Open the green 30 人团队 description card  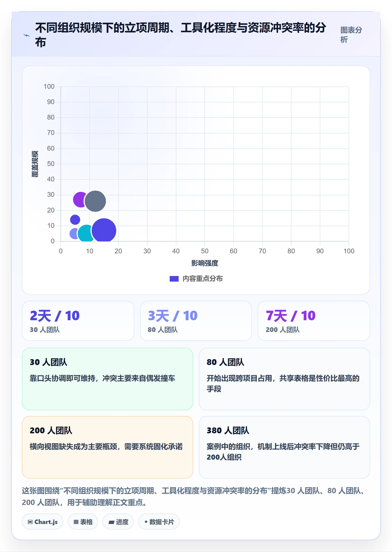point(108,379)
